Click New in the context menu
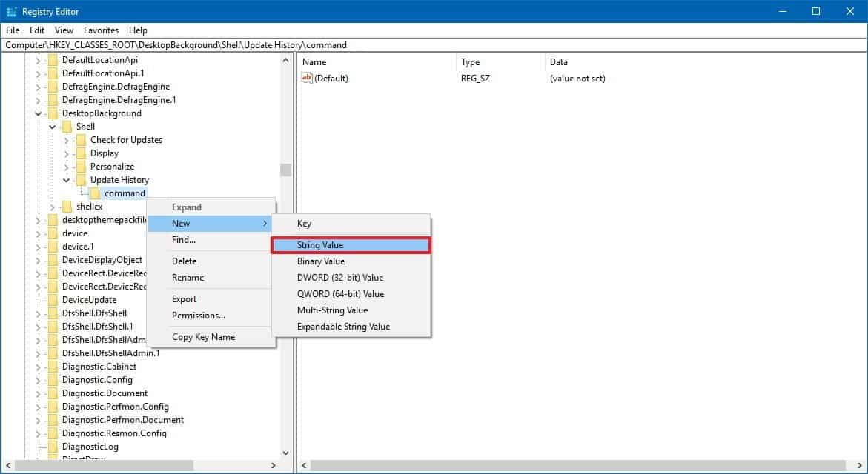868x474 pixels. tap(211, 224)
